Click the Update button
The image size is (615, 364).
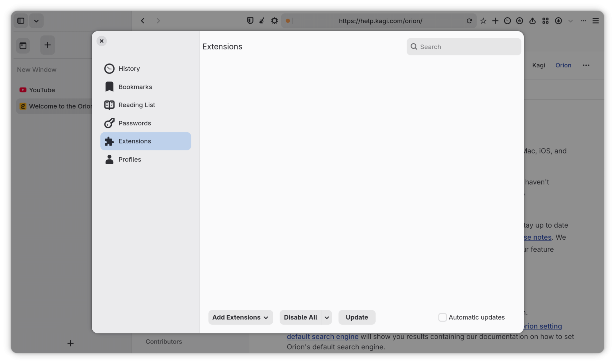coord(357,317)
